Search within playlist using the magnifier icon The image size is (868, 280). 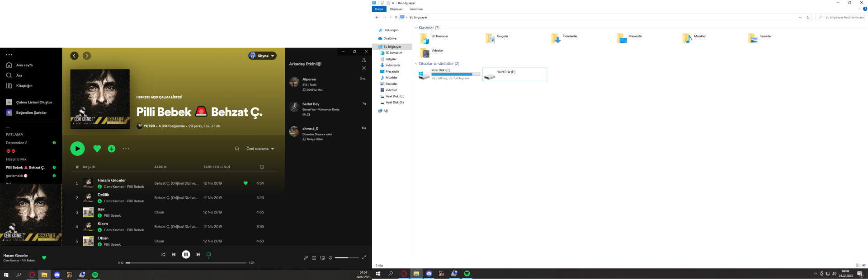[x=237, y=149]
